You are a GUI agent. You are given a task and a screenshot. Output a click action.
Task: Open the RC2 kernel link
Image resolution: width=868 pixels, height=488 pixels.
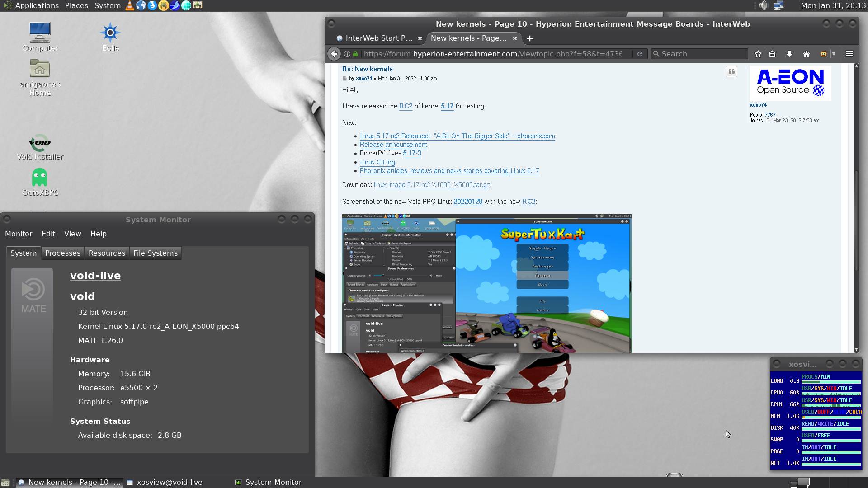[x=406, y=106]
